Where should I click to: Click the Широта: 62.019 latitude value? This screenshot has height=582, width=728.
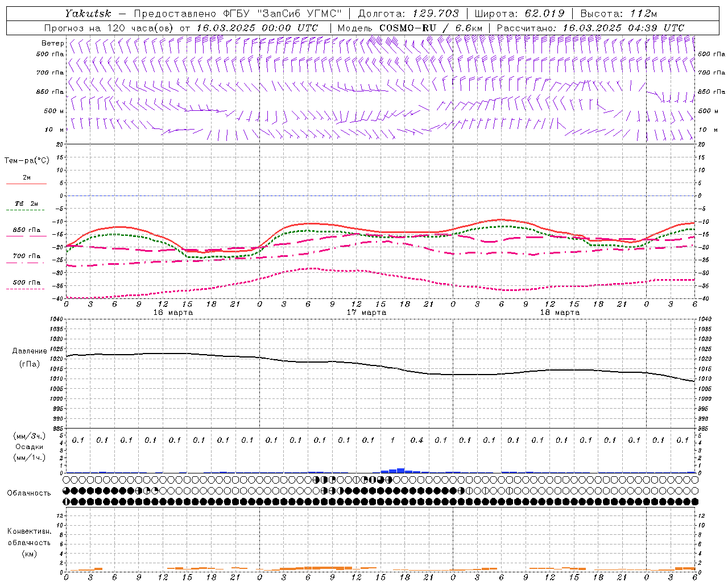coord(519,14)
